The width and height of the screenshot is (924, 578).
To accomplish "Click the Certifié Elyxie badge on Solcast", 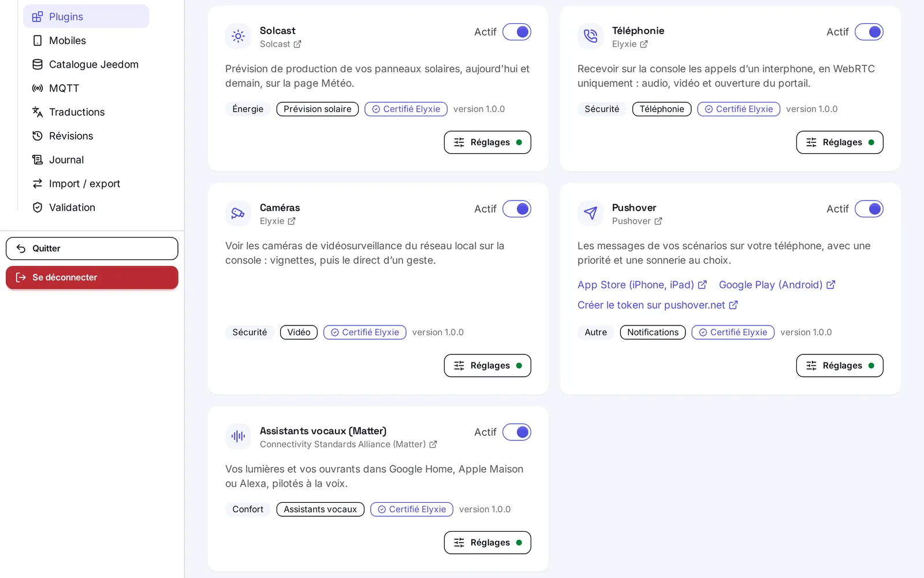I will (x=406, y=109).
